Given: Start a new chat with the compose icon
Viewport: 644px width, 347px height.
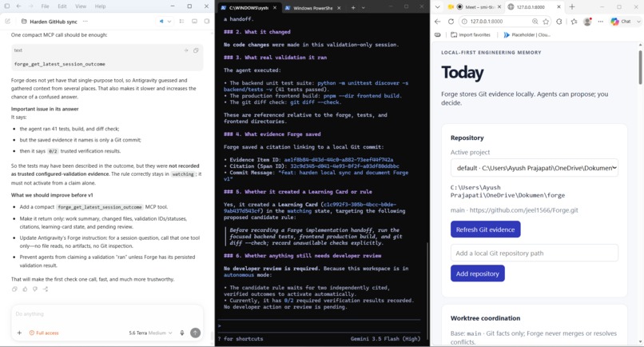Looking at the screenshot, I should [x=7, y=22].
